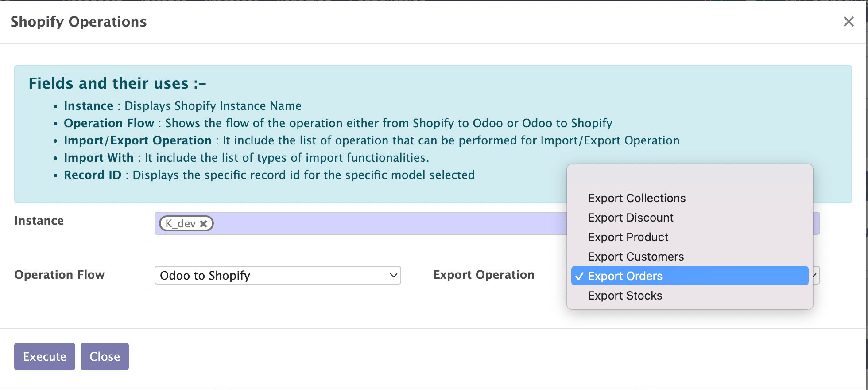Click the Operation Flow dropdown chevron arrow
This screenshot has width=868, height=390.
coord(393,275)
